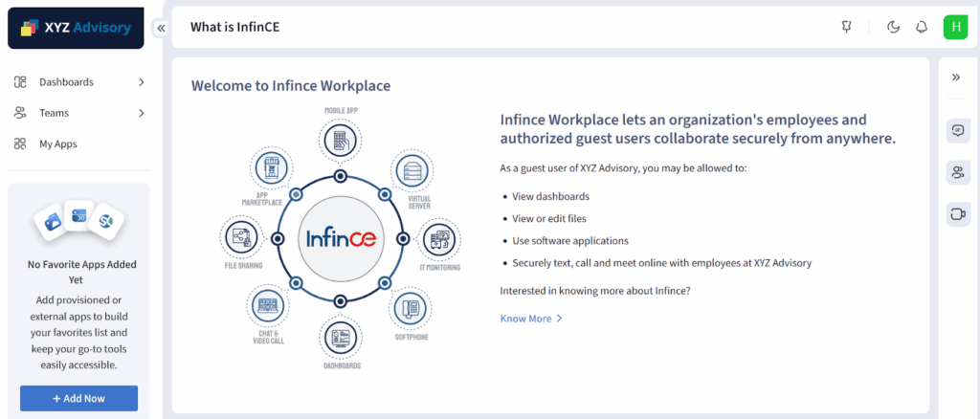Screen dimensions: 980x419
Task: Toggle dark mode moon icon
Action: (894, 27)
